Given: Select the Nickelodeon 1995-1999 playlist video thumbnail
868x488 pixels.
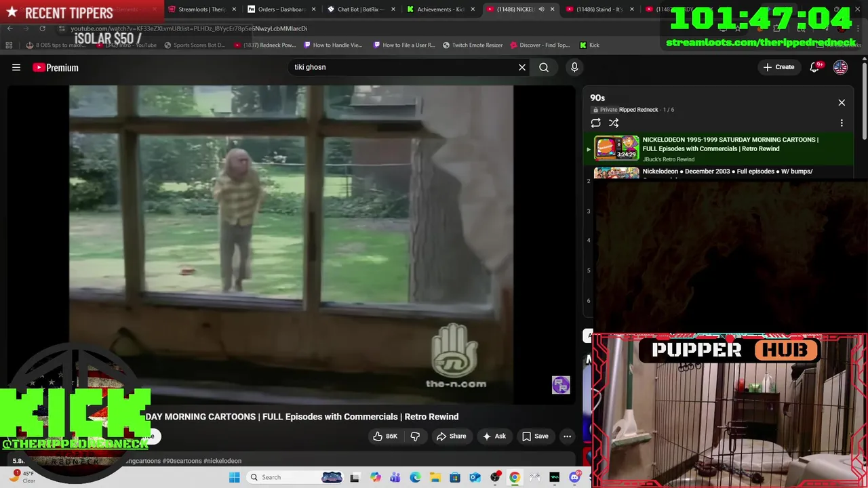Looking at the screenshot, I should 616,148.
